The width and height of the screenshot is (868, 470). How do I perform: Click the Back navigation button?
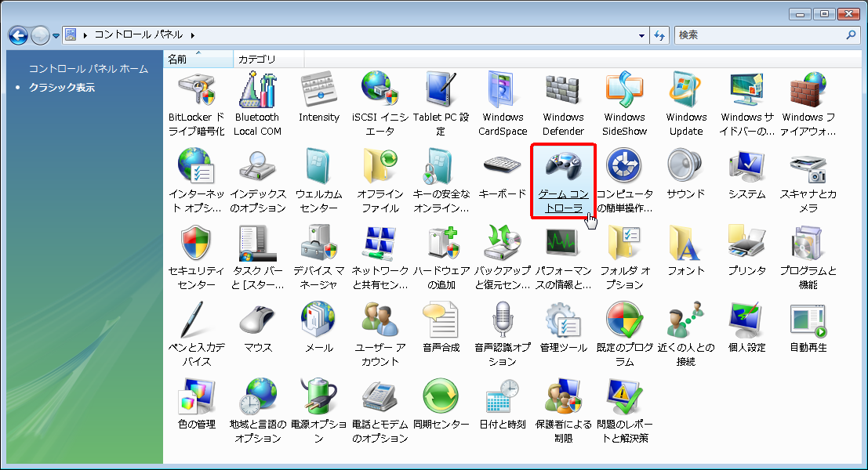18,35
